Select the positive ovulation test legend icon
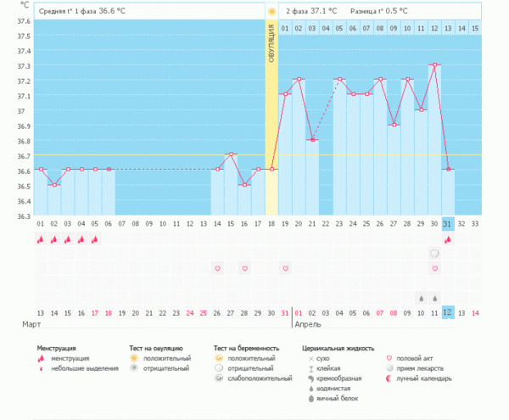 [134, 358]
